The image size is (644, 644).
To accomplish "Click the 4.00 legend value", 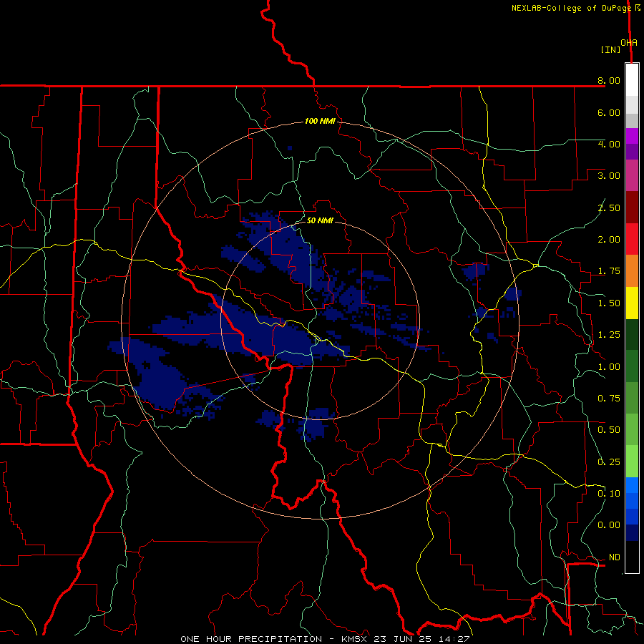I will point(609,144).
